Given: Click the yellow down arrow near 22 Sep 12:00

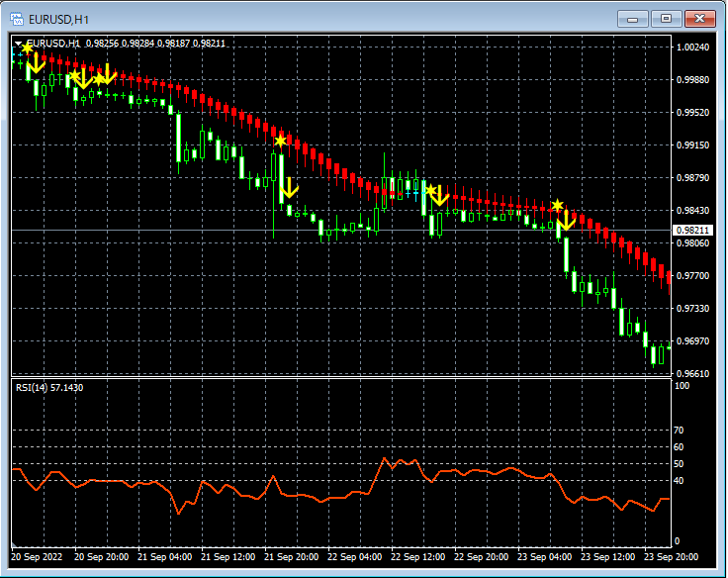Looking at the screenshot, I should [439, 196].
